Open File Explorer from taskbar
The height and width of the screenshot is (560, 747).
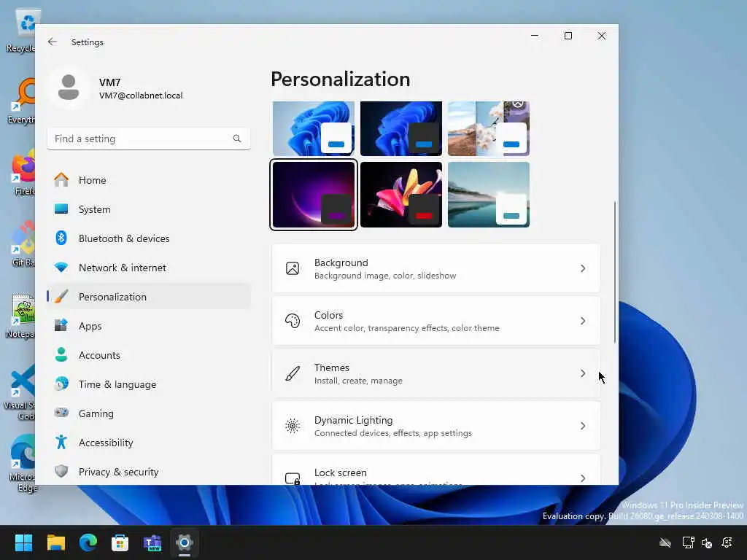pyautogui.click(x=55, y=542)
